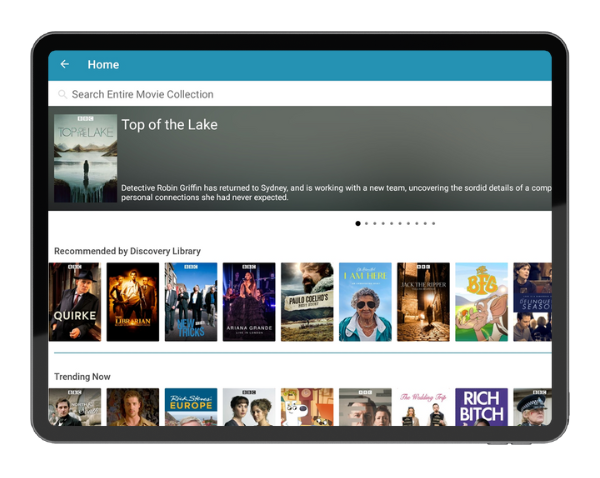Open the Jack the Ripper poster

pos(424,302)
